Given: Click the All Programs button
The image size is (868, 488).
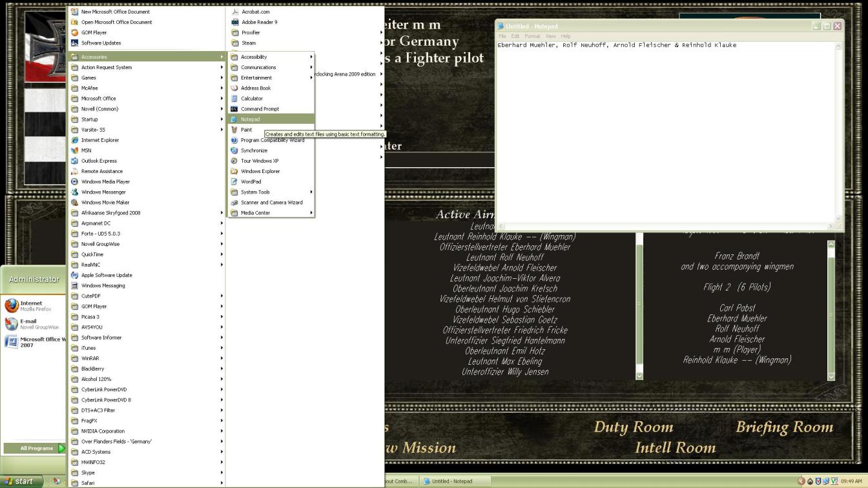Looking at the screenshot, I should (34, 448).
